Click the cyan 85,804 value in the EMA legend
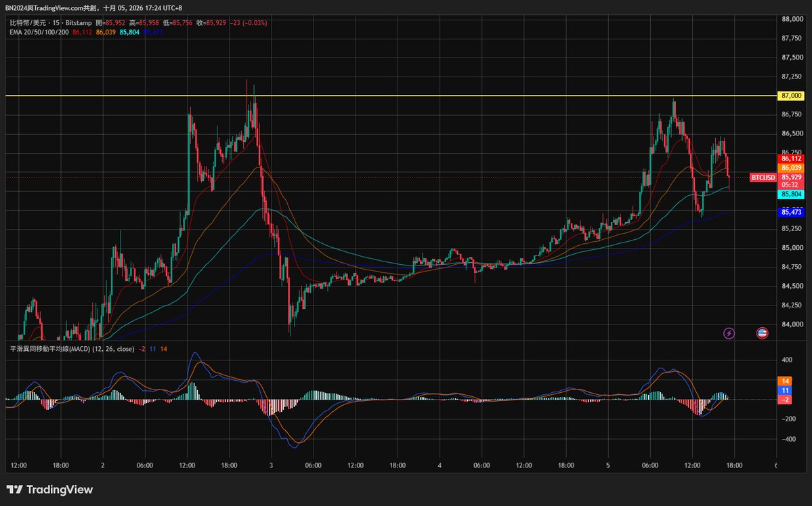812x506 pixels. pos(129,32)
